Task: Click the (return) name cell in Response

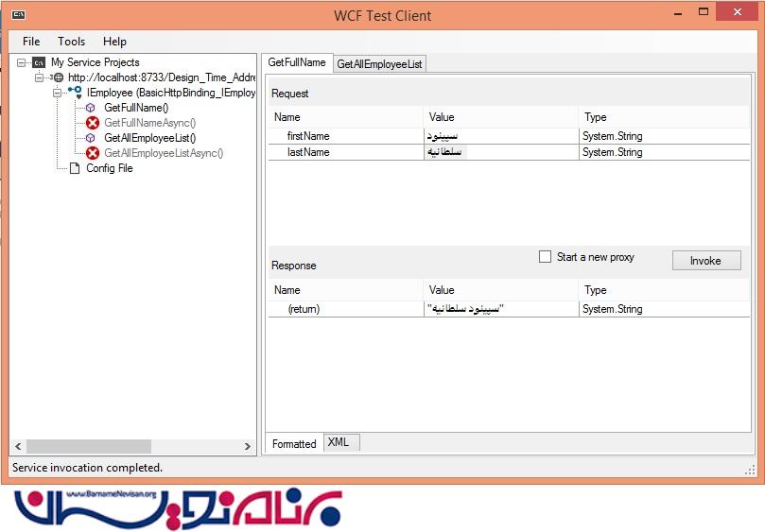Action: pos(346,309)
